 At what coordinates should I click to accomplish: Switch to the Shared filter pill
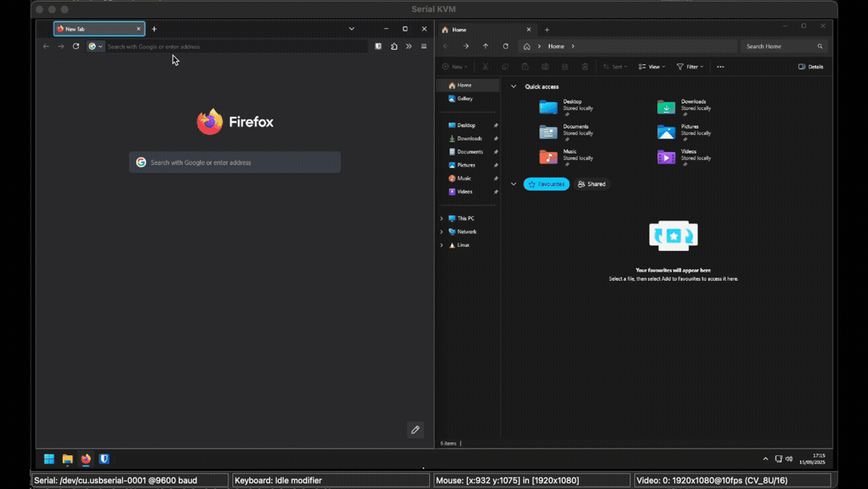592,184
